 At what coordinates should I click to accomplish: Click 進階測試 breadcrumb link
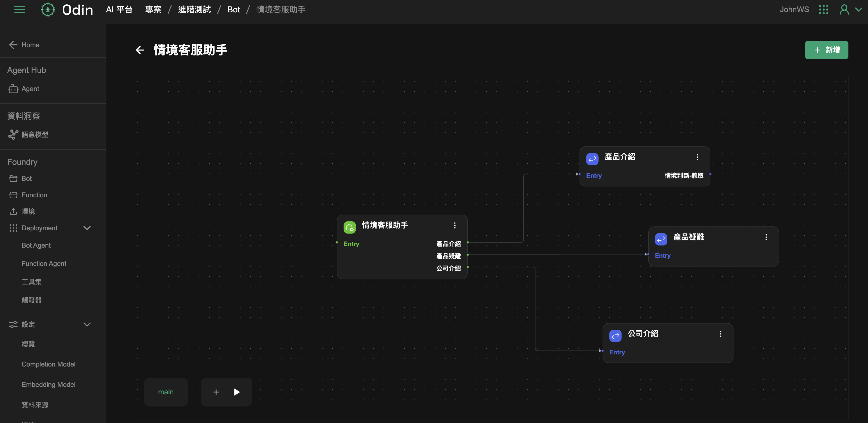(x=194, y=10)
